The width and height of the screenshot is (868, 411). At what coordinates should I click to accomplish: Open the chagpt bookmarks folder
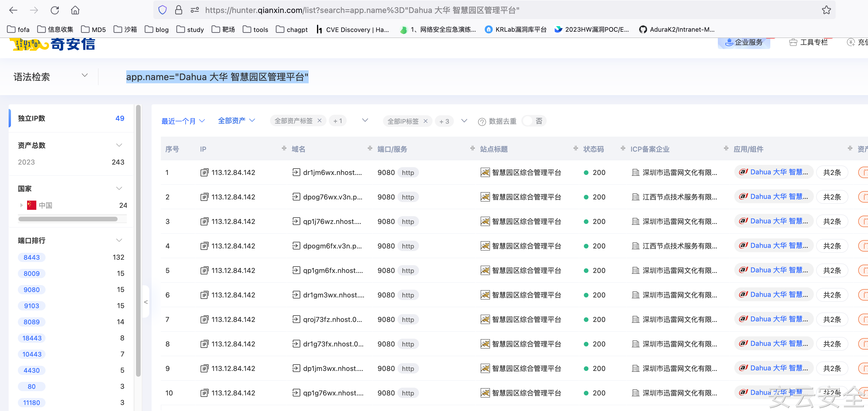tap(292, 30)
